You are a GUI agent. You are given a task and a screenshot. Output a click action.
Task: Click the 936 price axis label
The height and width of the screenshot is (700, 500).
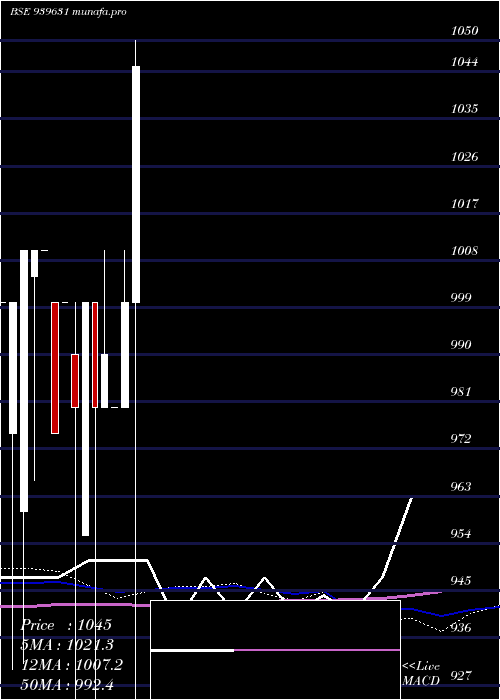click(x=461, y=628)
